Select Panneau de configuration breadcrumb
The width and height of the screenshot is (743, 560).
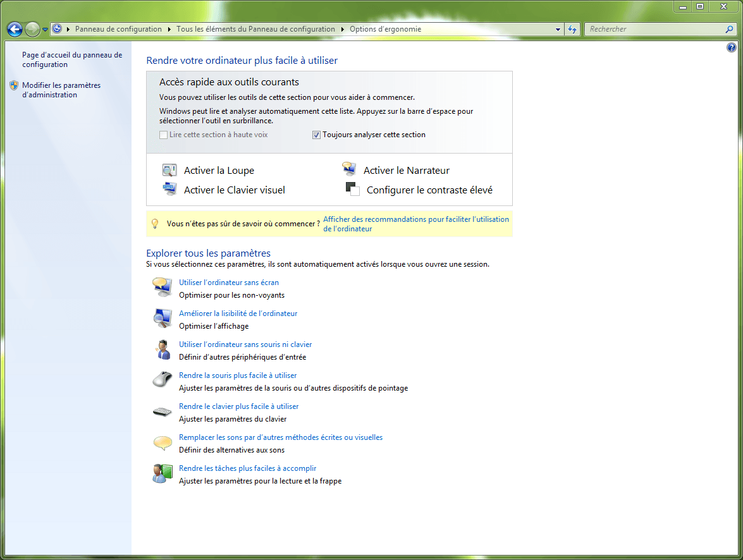coord(118,29)
